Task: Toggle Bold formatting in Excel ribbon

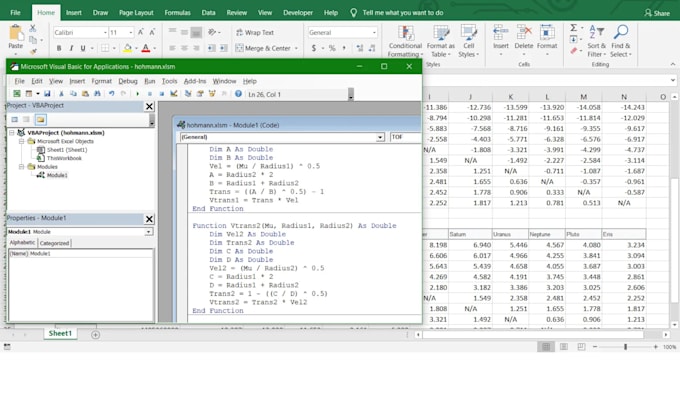Action: (59, 48)
